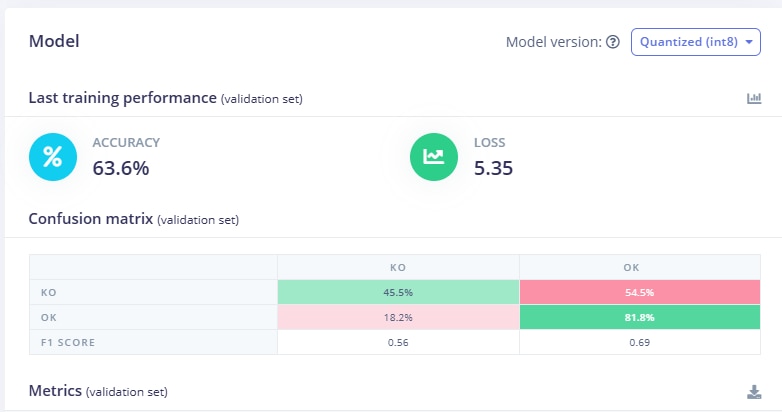Click the green loss chart icon
The width and height of the screenshot is (782, 412).
(434, 157)
